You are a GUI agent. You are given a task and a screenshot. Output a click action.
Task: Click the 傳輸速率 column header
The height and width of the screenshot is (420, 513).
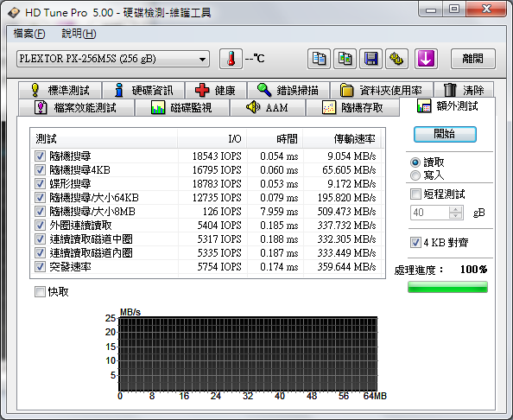[x=342, y=139]
